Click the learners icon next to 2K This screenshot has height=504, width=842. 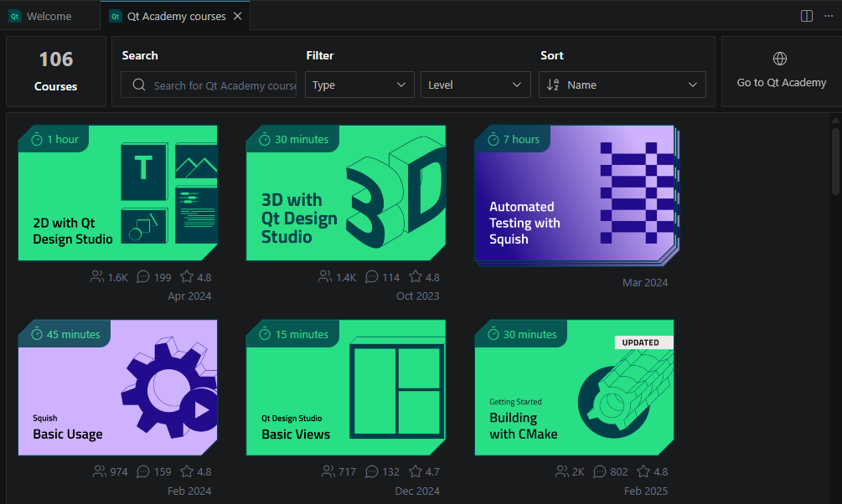tap(561, 471)
